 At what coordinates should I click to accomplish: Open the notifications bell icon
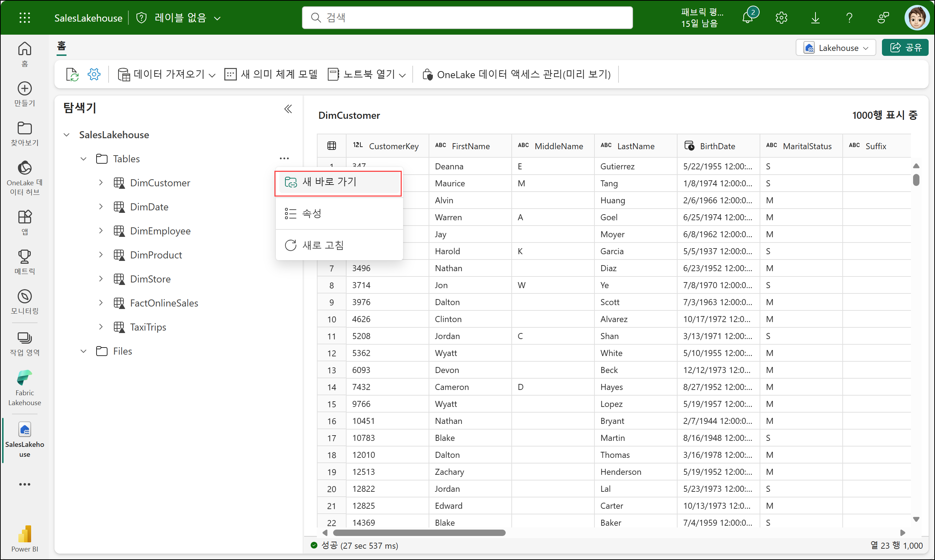pos(747,18)
